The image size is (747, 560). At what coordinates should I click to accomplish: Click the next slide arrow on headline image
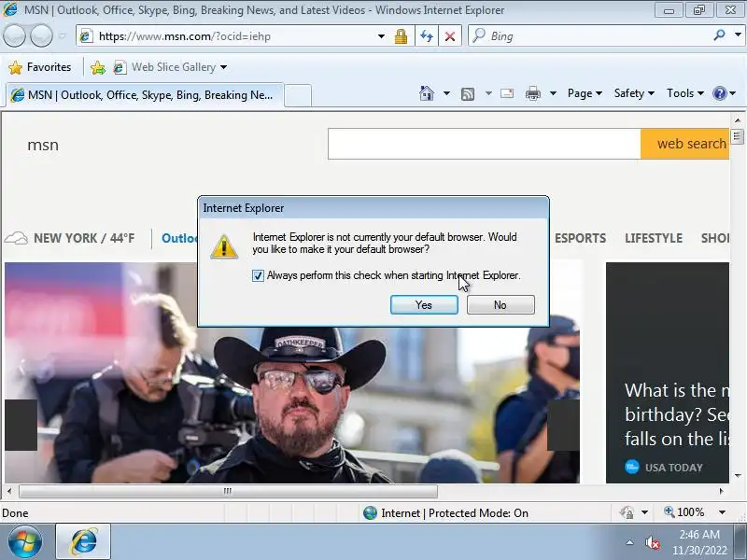click(x=563, y=425)
